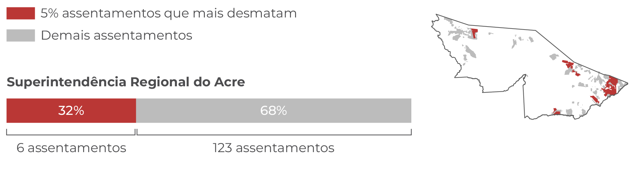Click the '6 assentamentos' label
Screen dimensions: 644x181
pyautogui.click(x=71, y=148)
